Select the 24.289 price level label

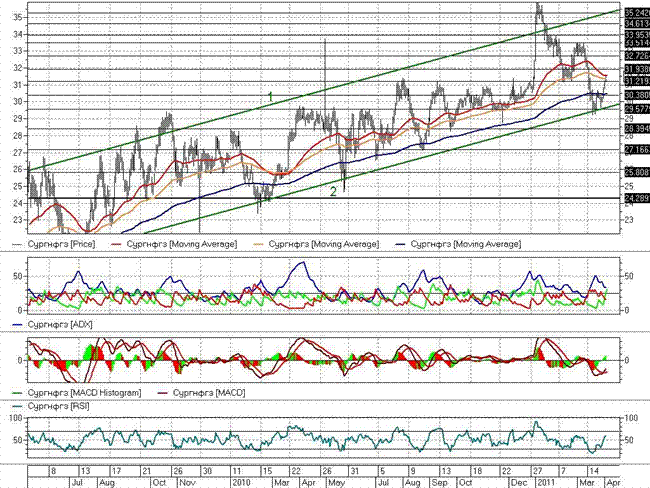pyautogui.click(x=636, y=199)
